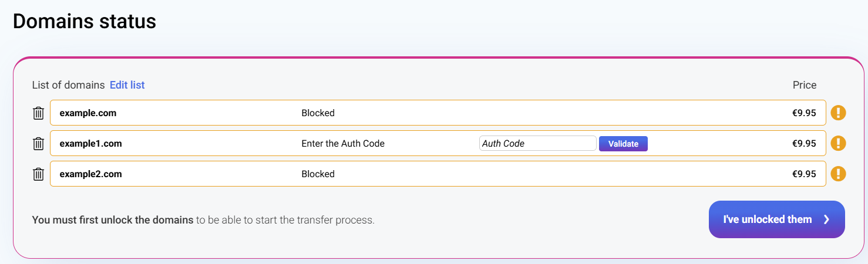This screenshot has height=264, width=868.
Task: Click the chevron arrow on the unlocked button
Action: (826, 219)
